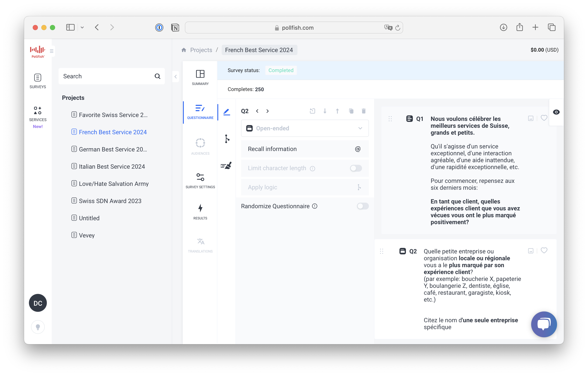Click the heart favorite icon on Q1
The image size is (588, 376).
coord(544,118)
